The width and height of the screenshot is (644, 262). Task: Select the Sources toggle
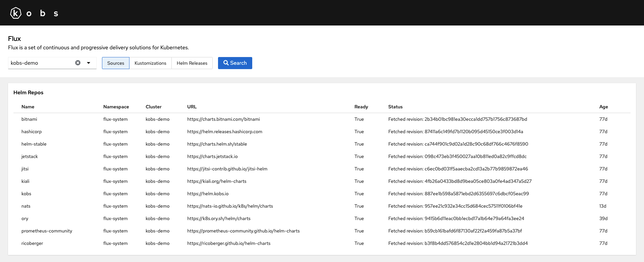click(116, 63)
